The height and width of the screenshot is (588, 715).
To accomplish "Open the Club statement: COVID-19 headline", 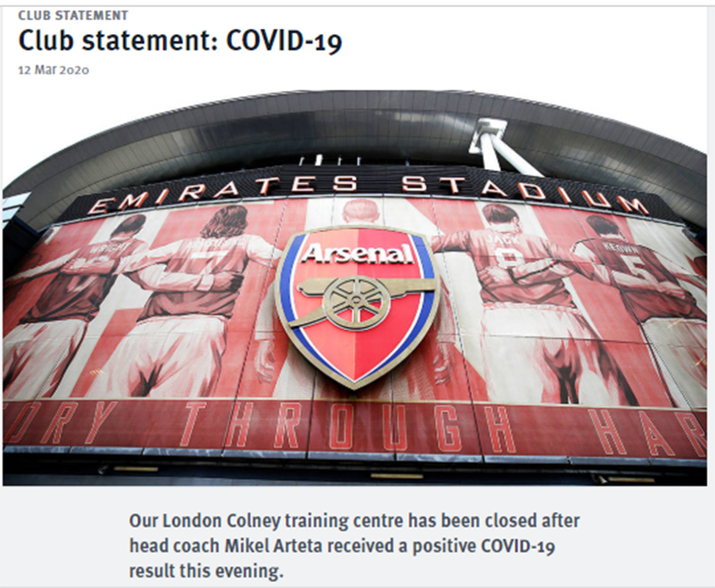I will tap(180, 41).
